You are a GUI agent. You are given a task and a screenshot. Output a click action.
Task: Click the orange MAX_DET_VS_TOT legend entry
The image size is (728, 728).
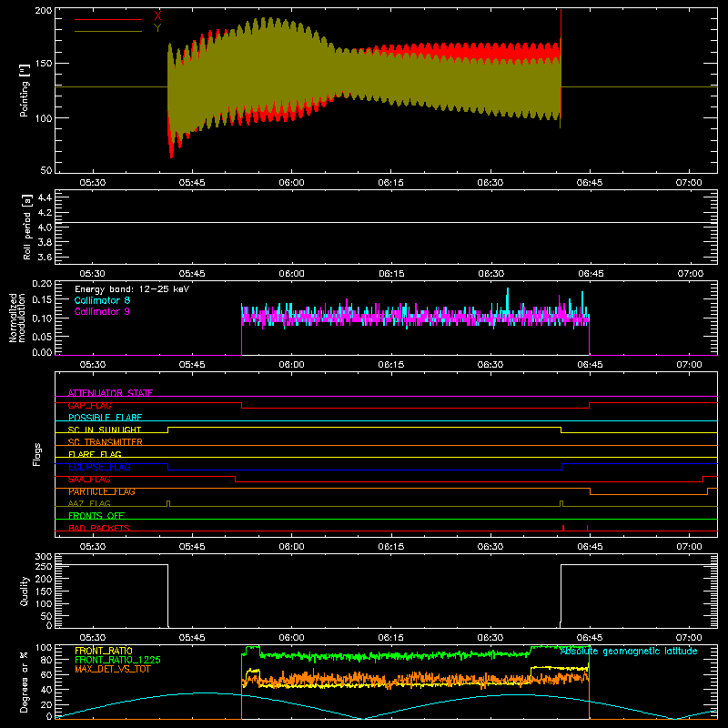tap(113, 669)
